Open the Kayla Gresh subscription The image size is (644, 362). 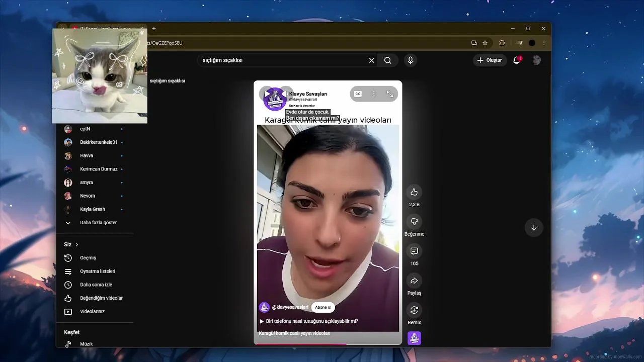[95, 209]
